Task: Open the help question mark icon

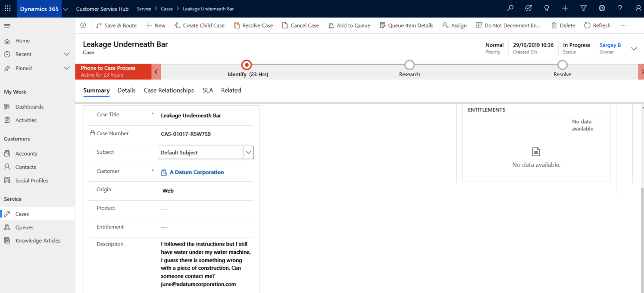Action: (620, 8)
